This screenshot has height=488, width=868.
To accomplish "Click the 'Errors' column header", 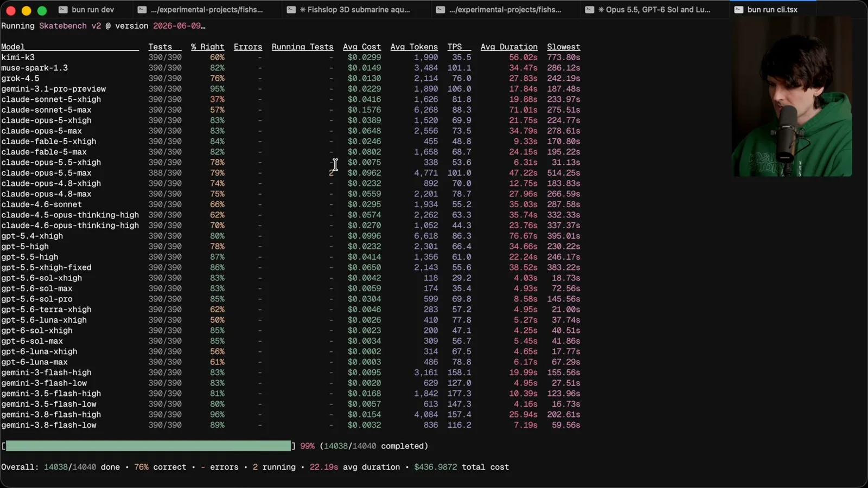I will (x=248, y=47).
